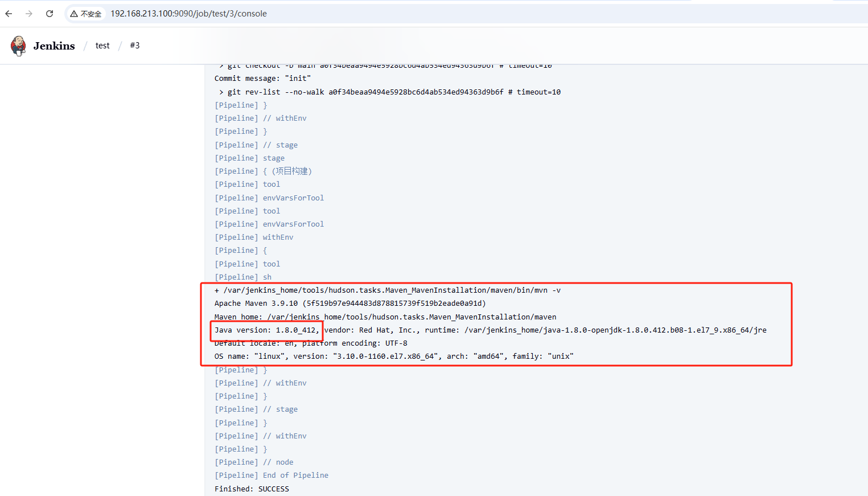
Task: Click the [Pipeline] // node line
Action: [254, 462]
